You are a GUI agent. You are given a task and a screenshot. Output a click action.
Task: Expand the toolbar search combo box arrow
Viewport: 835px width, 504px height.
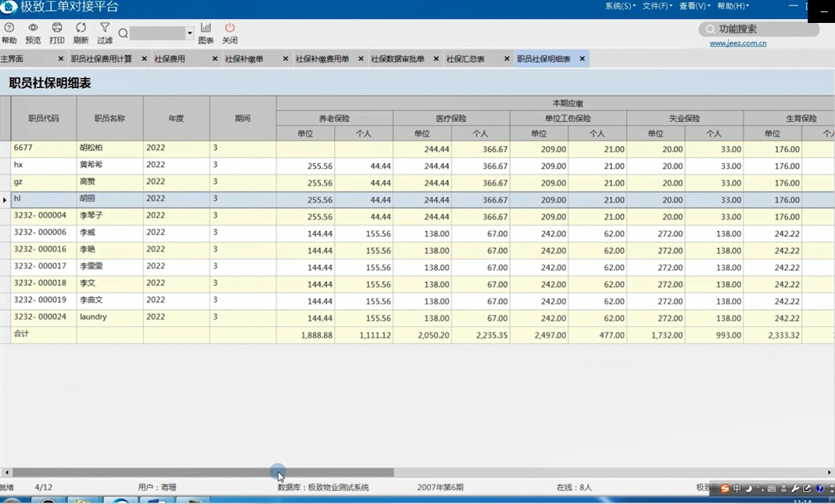point(189,33)
